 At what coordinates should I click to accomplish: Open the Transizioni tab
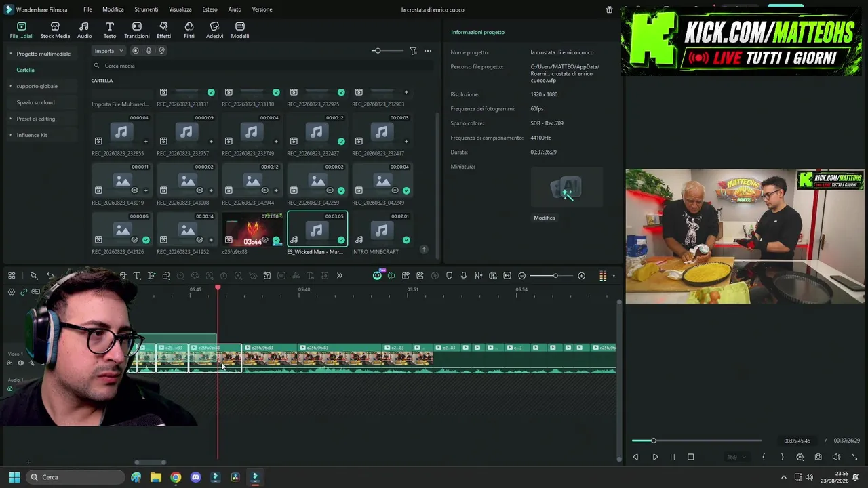[x=137, y=30]
